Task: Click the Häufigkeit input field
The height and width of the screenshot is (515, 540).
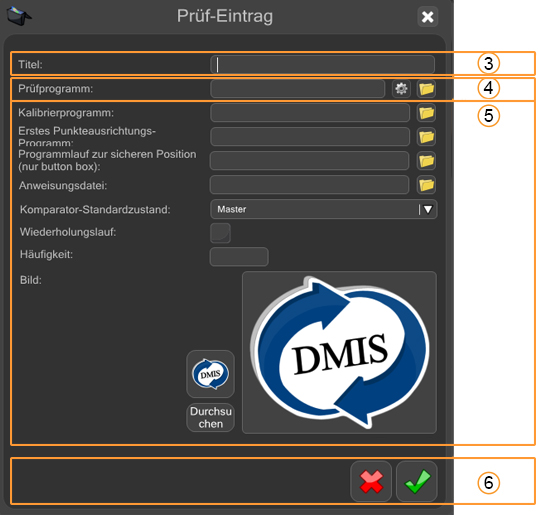Action: (239, 257)
